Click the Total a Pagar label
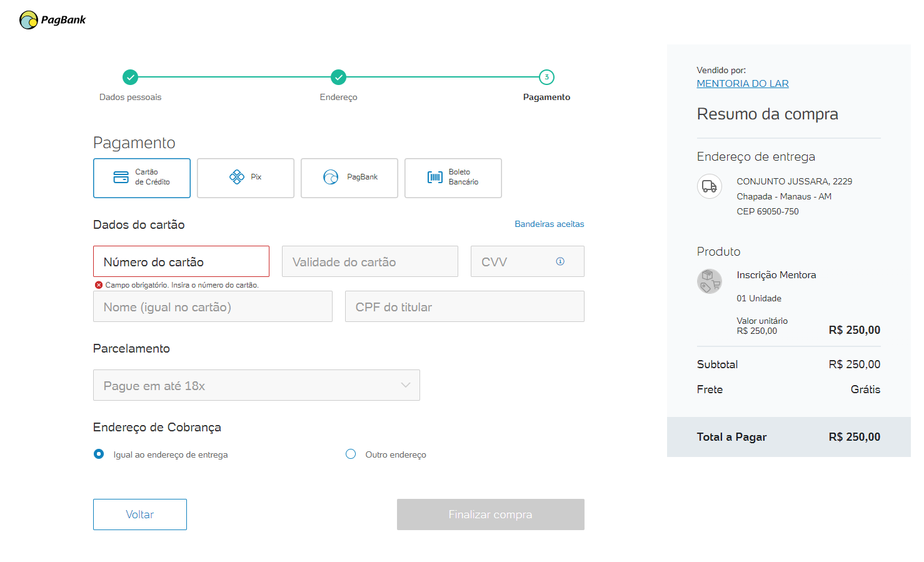This screenshot has height=562, width=924. (731, 437)
